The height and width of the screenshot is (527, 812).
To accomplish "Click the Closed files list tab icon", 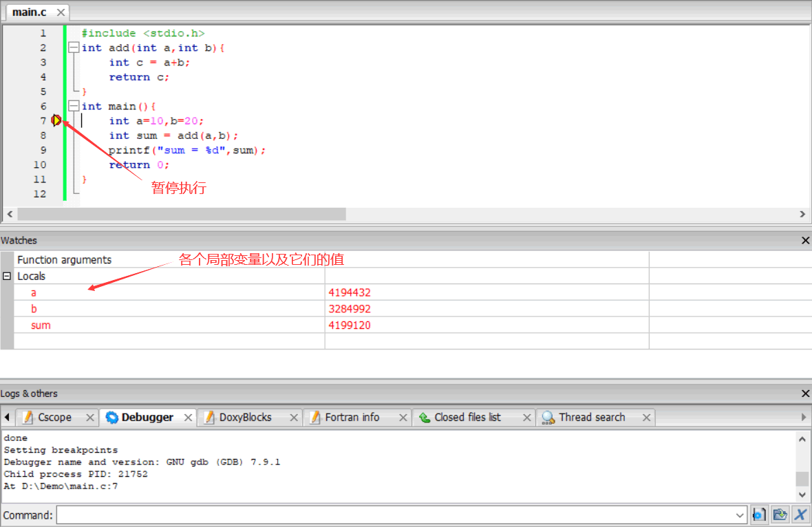I will 425,417.
